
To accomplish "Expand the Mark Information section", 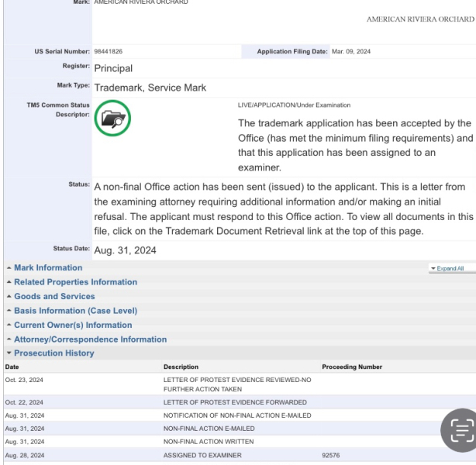I will [x=48, y=267].
